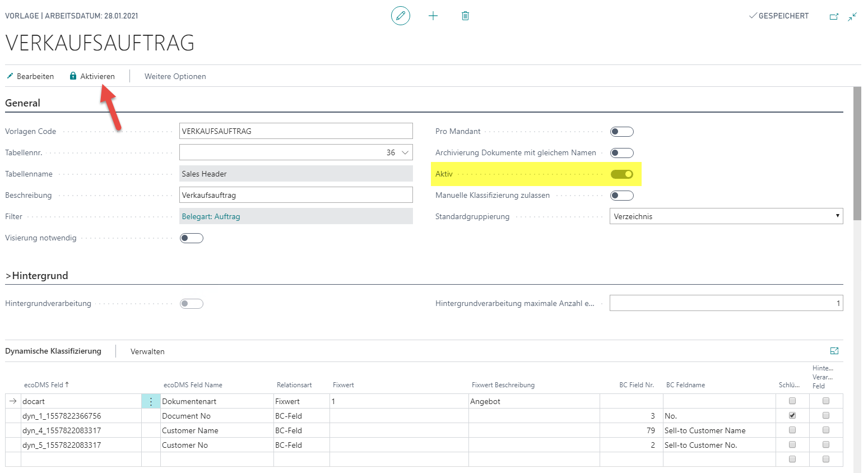Click Aktivieren in the action bar

coord(92,76)
